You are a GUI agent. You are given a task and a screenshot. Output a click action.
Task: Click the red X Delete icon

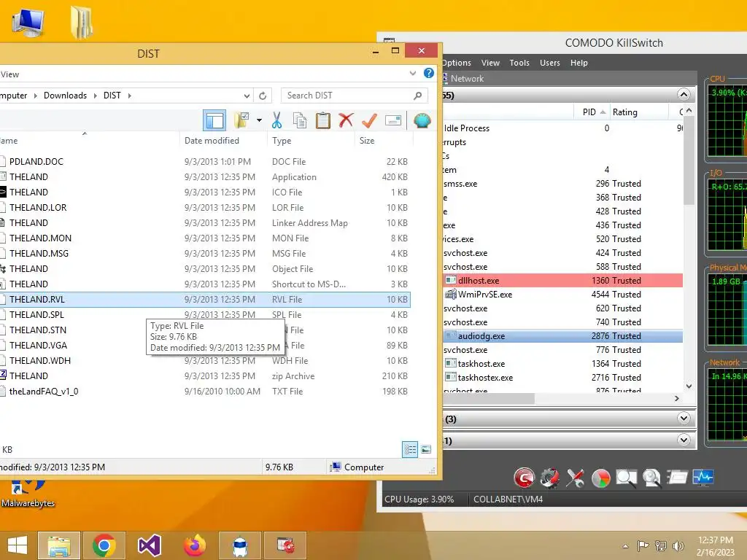click(x=346, y=120)
